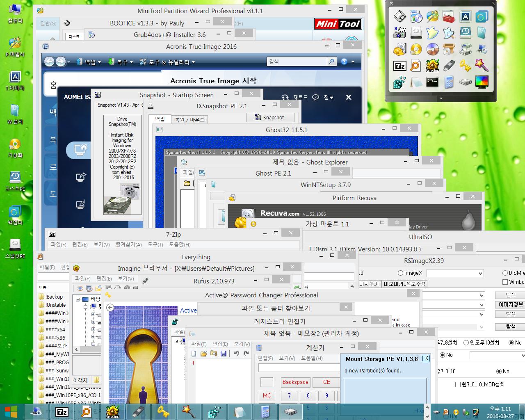This screenshot has width=525, height=420.
Task: Open 고스트PE desktop shortcut
Action: coord(15,182)
